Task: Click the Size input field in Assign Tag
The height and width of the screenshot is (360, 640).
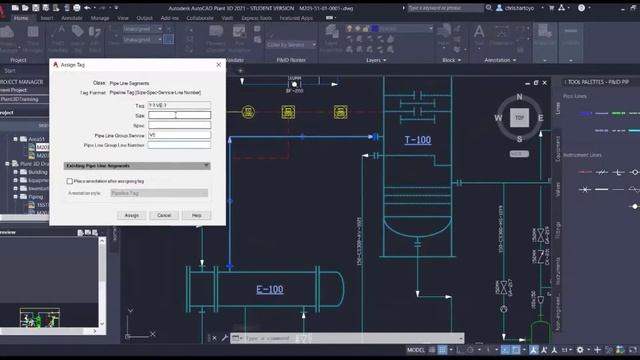Action: 180,115
